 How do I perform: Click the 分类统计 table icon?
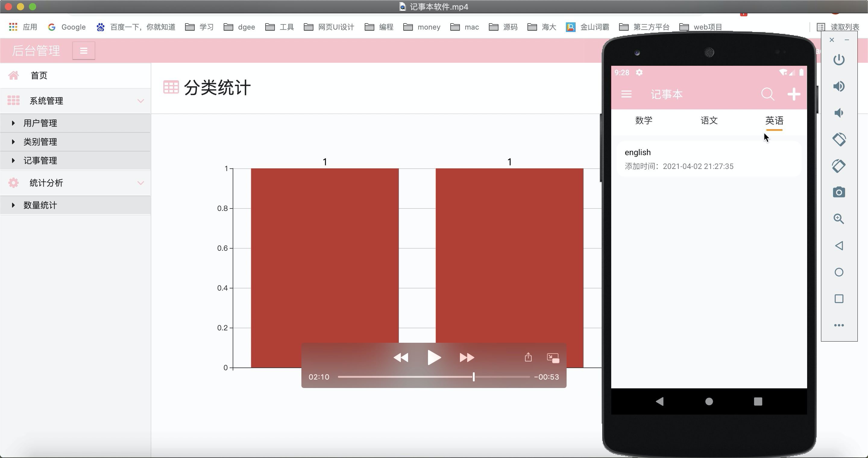point(171,87)
